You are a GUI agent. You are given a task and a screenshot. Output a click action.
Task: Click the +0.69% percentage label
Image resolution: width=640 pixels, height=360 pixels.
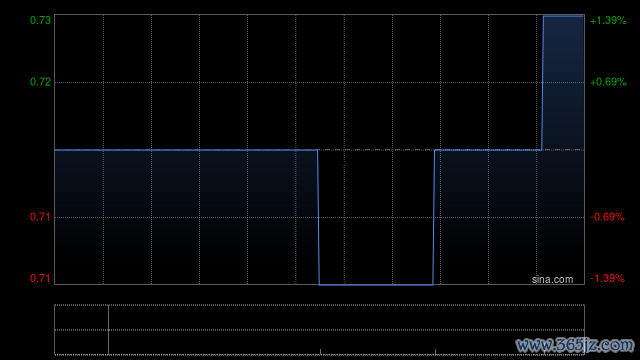pyautogui.click(x=608, y=82)
